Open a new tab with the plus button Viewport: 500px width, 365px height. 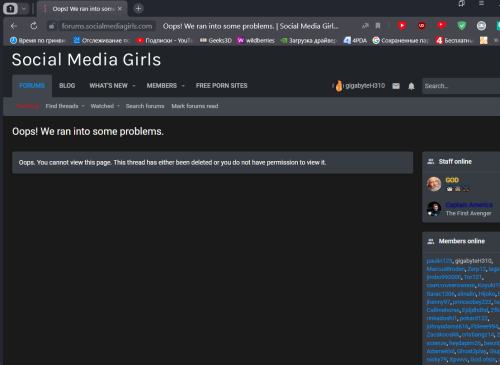coord(138,9)
